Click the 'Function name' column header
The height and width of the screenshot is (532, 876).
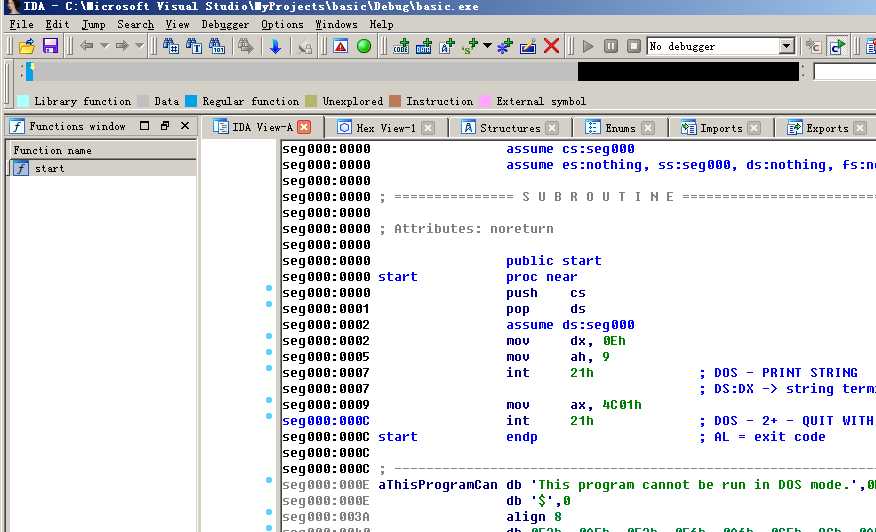tap(102, 150)
